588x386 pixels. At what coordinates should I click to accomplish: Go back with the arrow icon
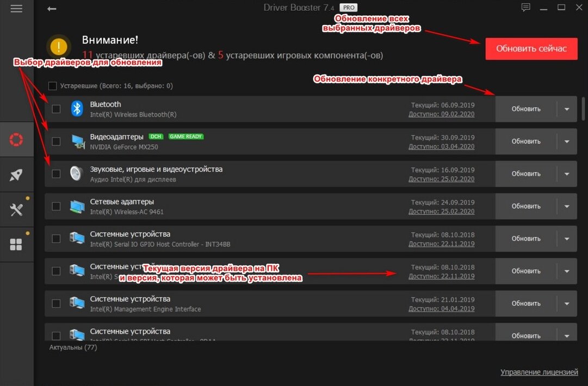52,9
